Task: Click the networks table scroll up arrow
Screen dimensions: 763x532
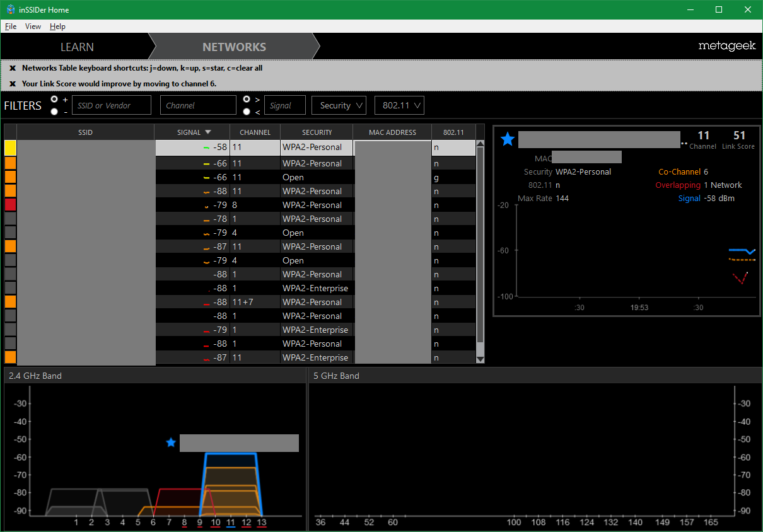Action: tap(481, 144)
